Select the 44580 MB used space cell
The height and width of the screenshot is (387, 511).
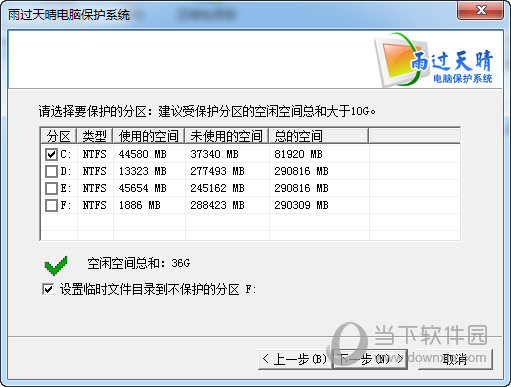[143, 154]
